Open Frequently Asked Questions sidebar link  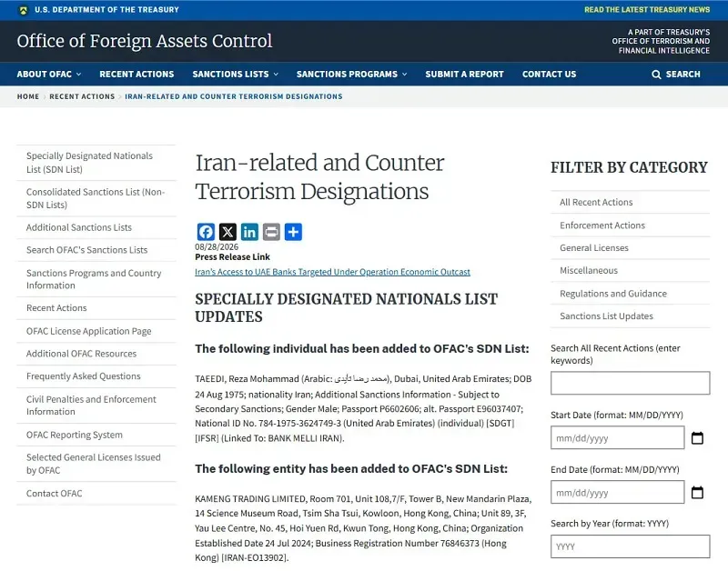click(x=96, y=376)
